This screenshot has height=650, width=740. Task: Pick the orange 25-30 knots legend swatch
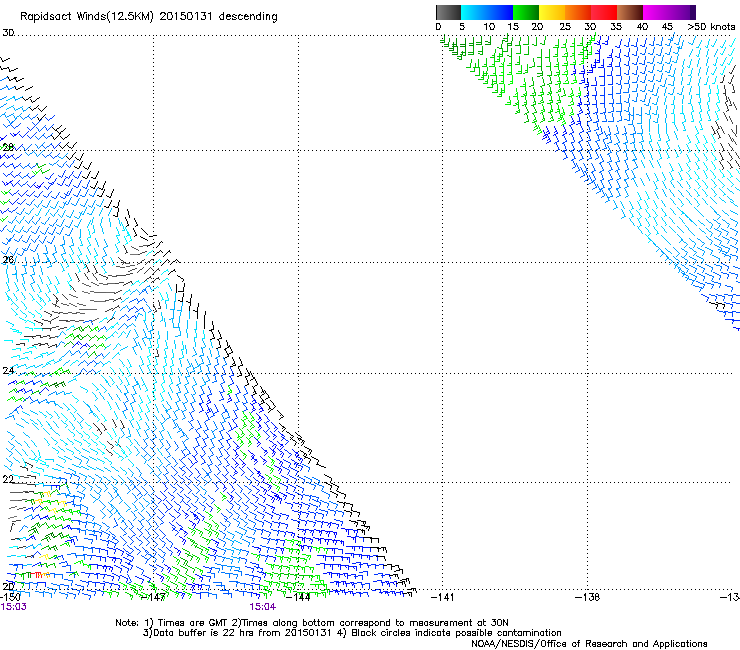click(578, 12)
